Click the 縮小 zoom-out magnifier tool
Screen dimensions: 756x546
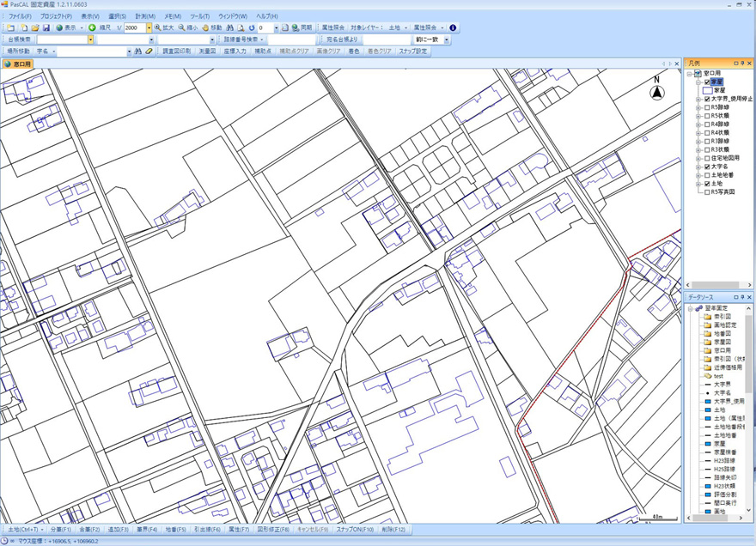click(186, 28)
